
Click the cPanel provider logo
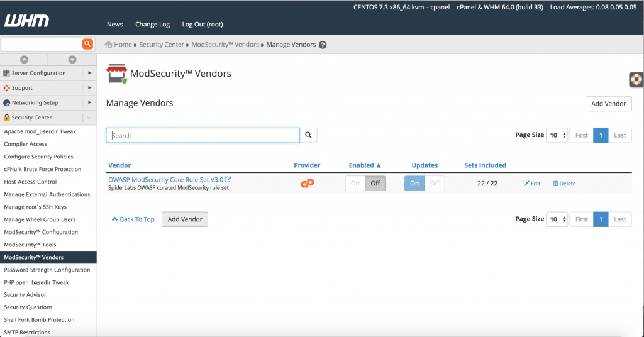[307, 183]
